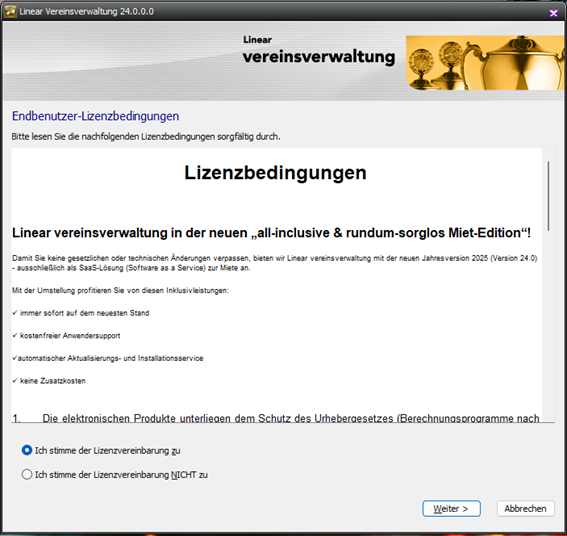The height and width of the screenshot is (536, 567).
Task: Click the paragraph starting 'Damit Sie keine gesetzlichen'
Action: 275,263
